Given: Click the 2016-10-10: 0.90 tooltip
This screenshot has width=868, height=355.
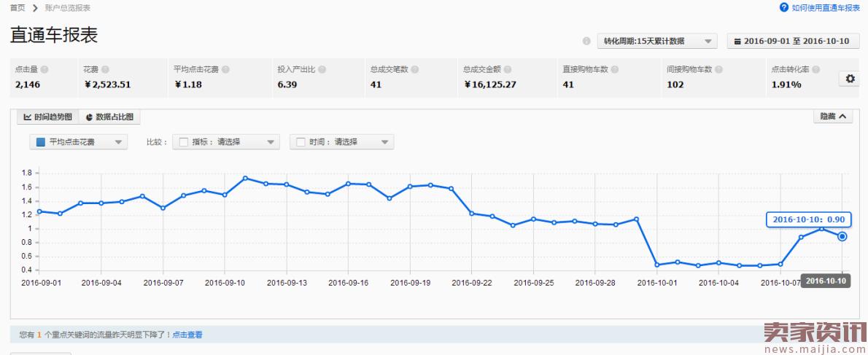Looking at the screenshot, I should pos(808,219).
